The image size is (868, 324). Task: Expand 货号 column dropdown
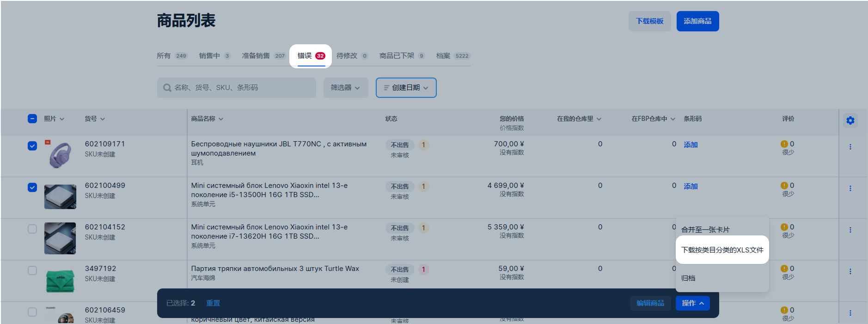(103, 119)
